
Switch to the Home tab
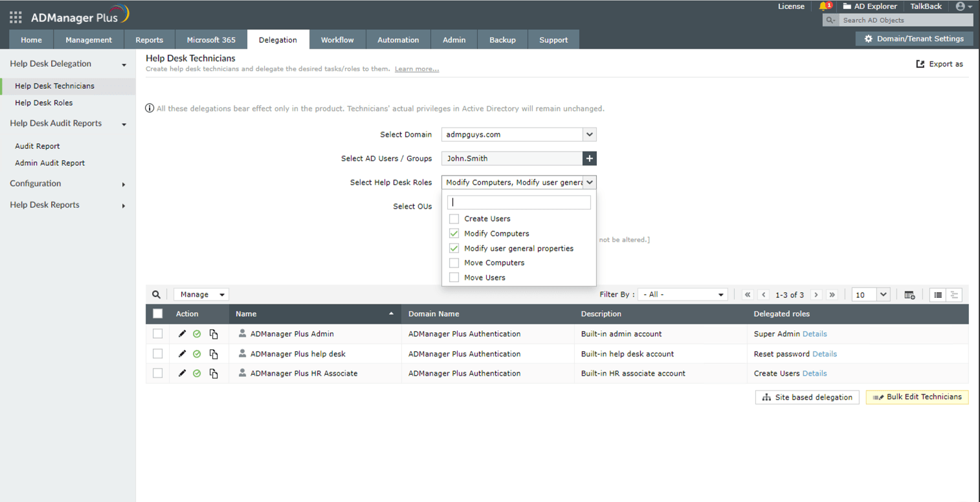coord(31,40)
